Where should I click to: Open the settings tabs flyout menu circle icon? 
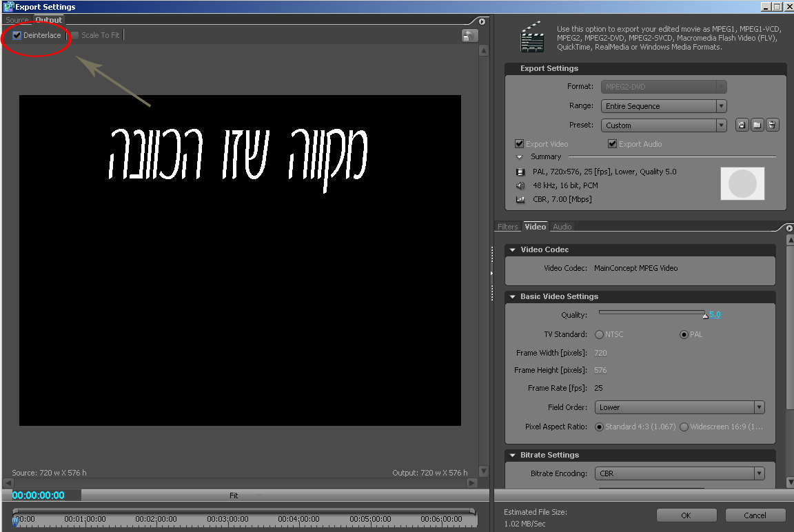click(x=789, y=228)
